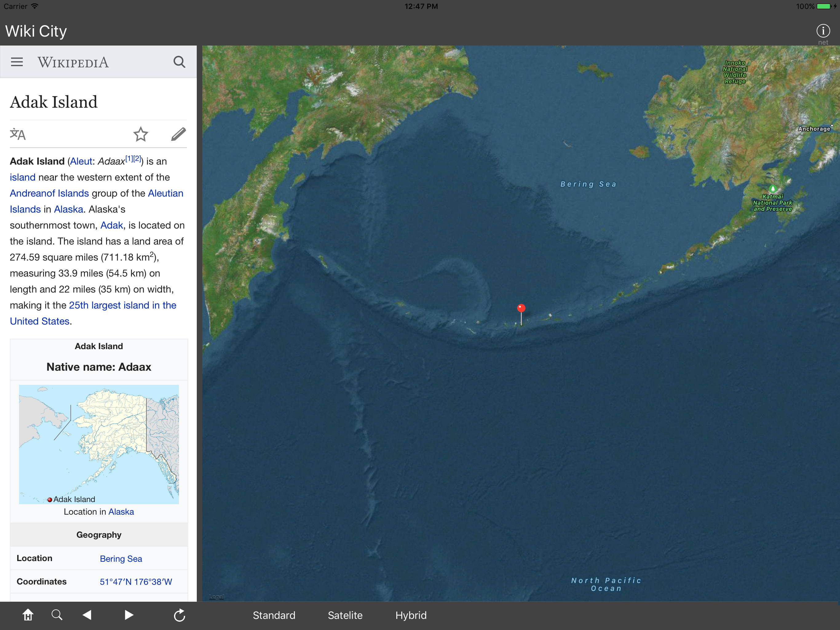The height and width of the screenshot is (630, 840).
Task: Go back with the left arrow
Action: tap(87, 615)
